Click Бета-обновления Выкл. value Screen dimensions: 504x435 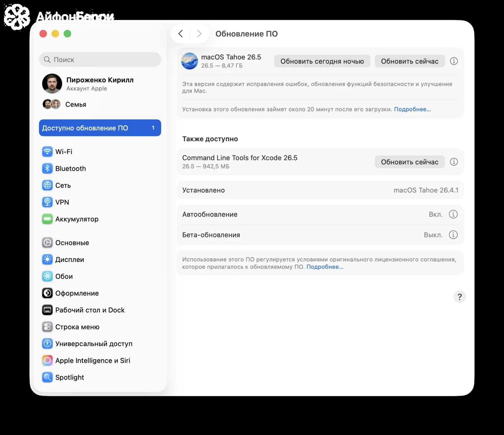[x=433, y=235]
